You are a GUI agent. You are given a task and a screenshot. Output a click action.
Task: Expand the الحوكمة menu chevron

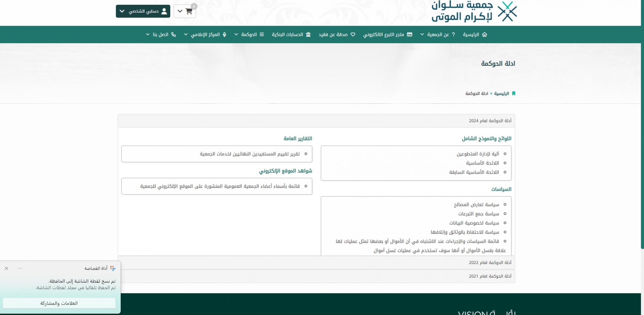(x=236, y=34)
